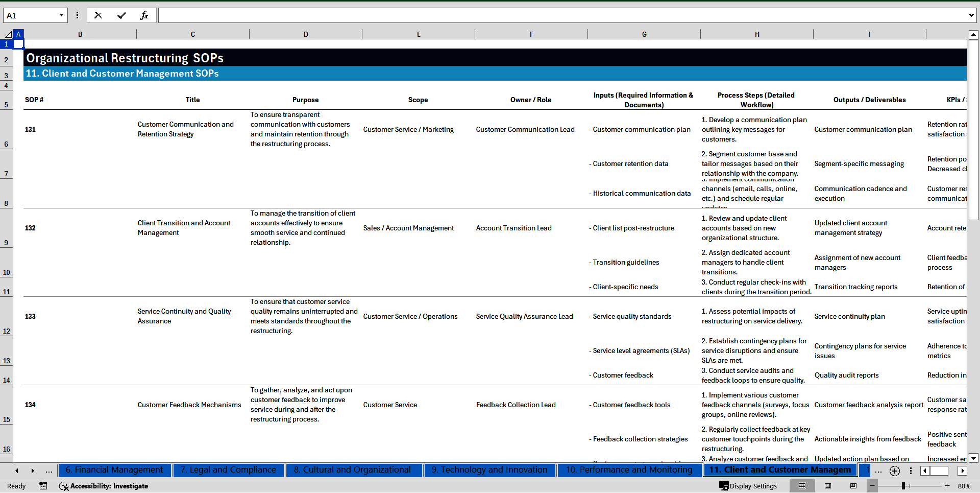Switch to Page Break Preview view
Screen dimensions: 980x493
(x=853, y=486)
